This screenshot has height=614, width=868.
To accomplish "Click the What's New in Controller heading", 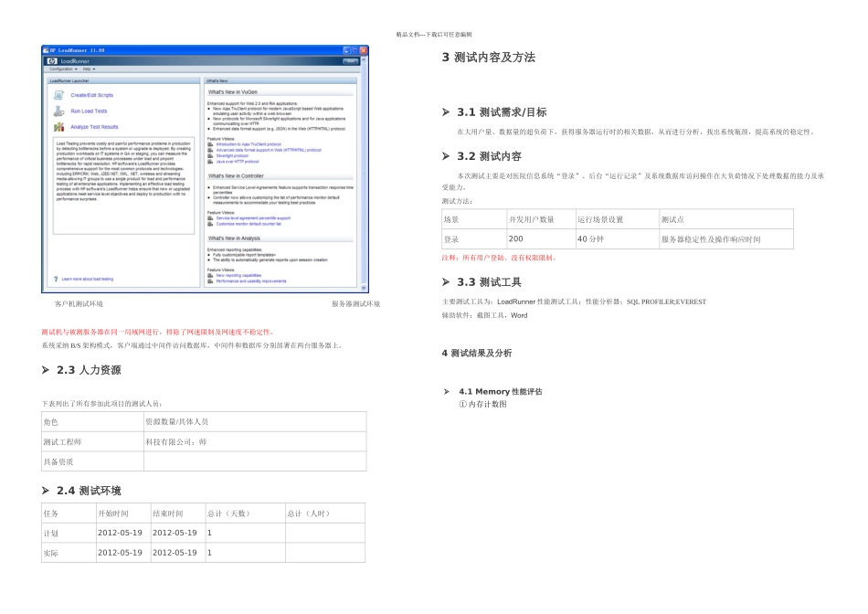I will pyautogui.click(x=236, y=176).
